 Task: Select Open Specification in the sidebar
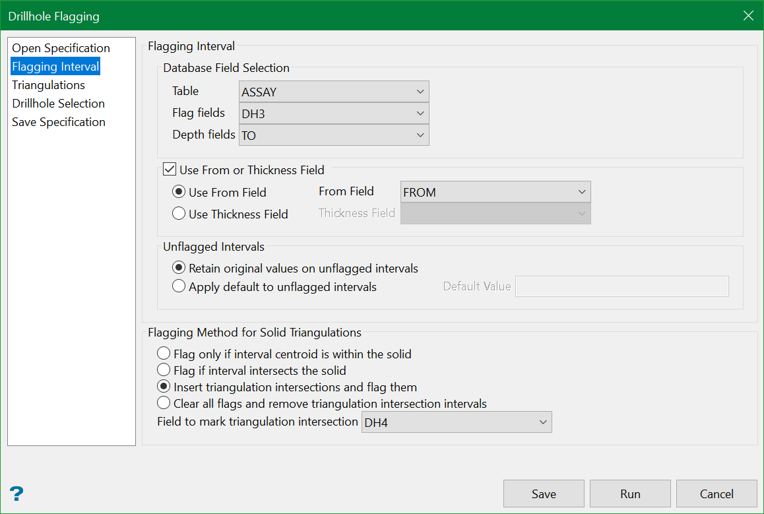tap(61, 48)
